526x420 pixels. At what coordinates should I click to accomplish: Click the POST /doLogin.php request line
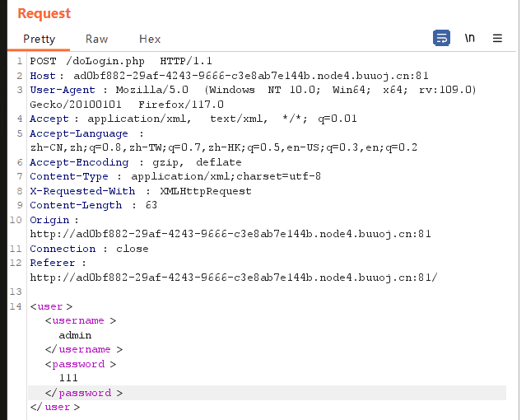coord(121,61)
